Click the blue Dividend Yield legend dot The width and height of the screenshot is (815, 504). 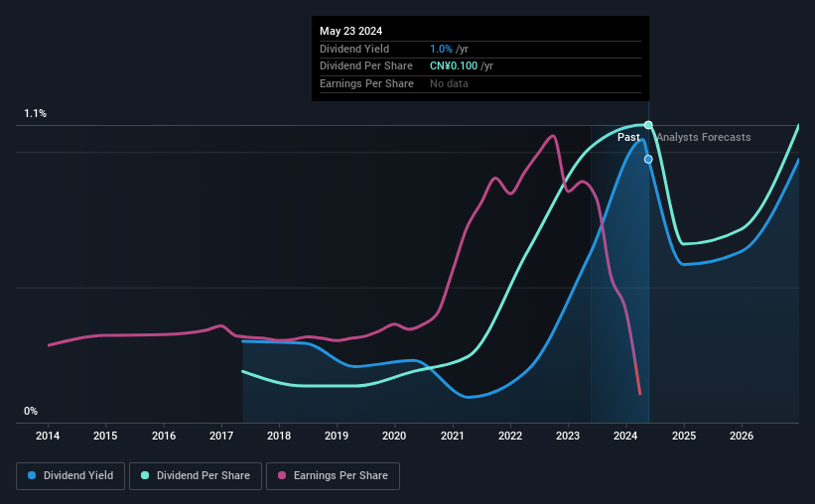pyautogui.click(x=32, y=475)
